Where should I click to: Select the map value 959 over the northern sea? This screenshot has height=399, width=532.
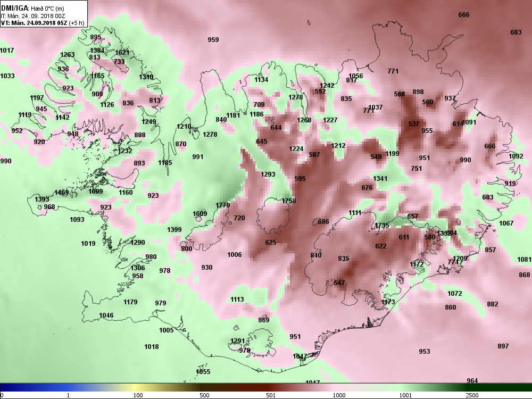tap(213, 40)
